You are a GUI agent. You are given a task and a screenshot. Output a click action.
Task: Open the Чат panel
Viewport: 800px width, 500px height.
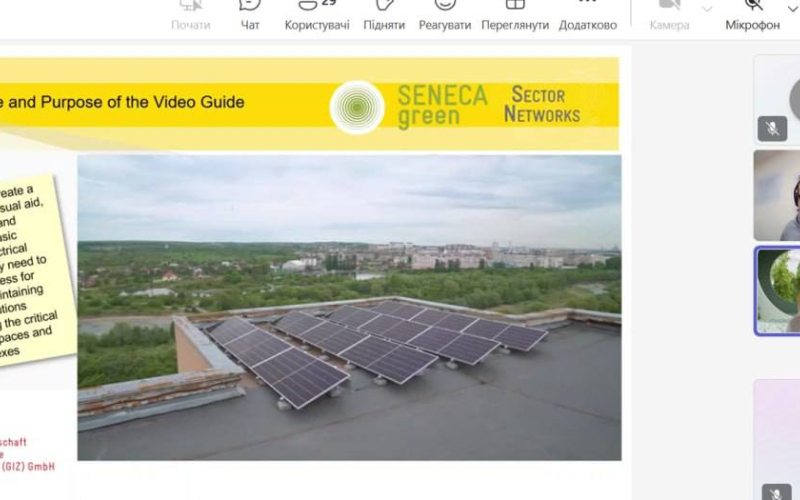point(250,15)
